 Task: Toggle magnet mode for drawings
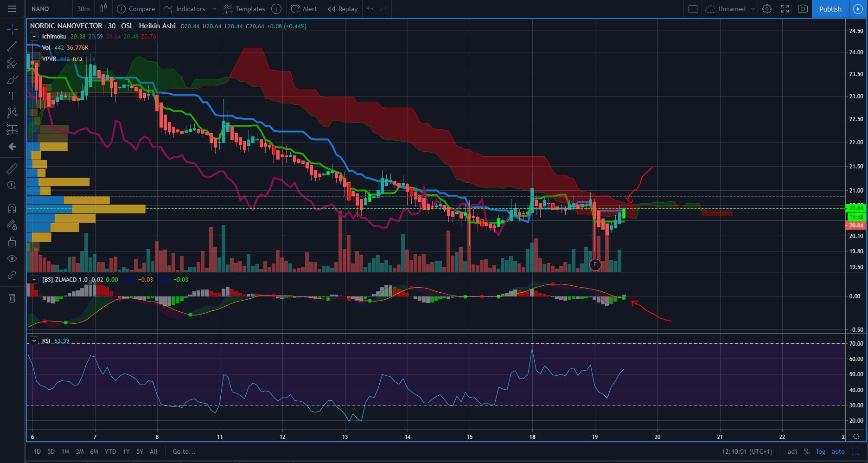pyautogui.click(x=12, y=208)
